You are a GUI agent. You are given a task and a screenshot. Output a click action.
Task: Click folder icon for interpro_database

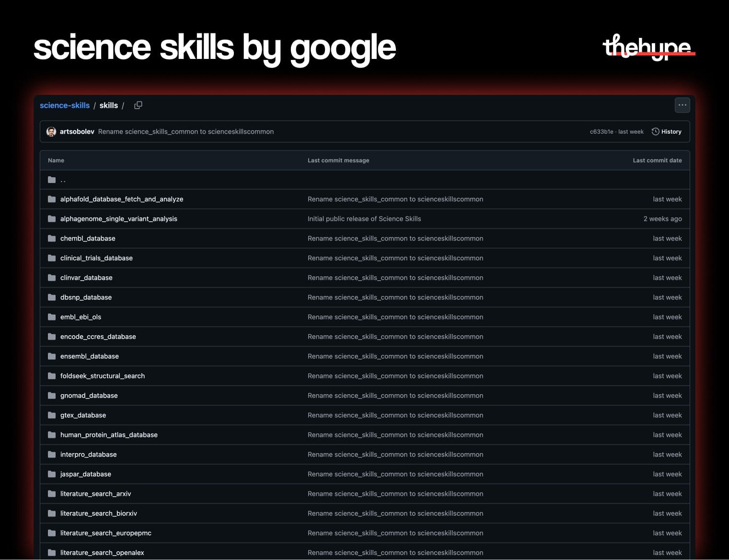coord(52,455)
